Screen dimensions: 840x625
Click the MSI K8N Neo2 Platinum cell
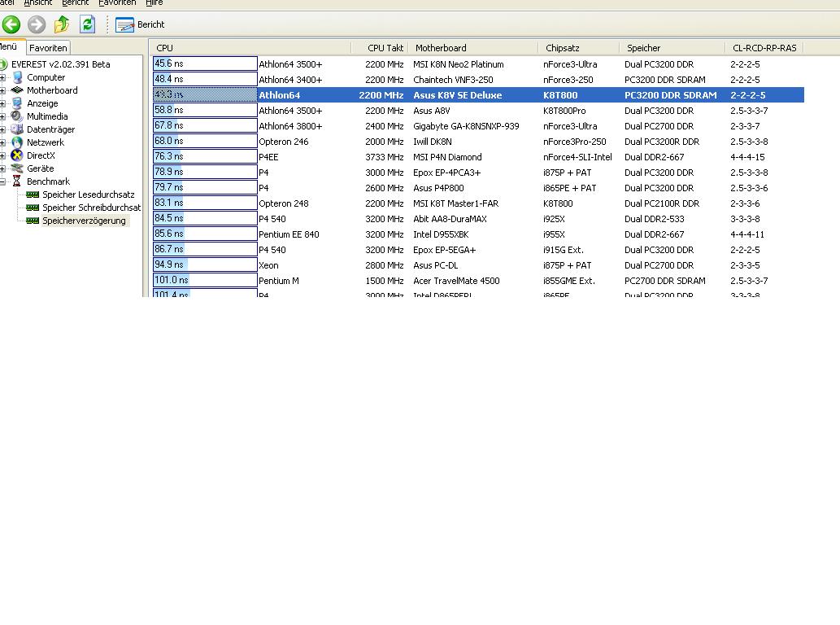(459, 64)
